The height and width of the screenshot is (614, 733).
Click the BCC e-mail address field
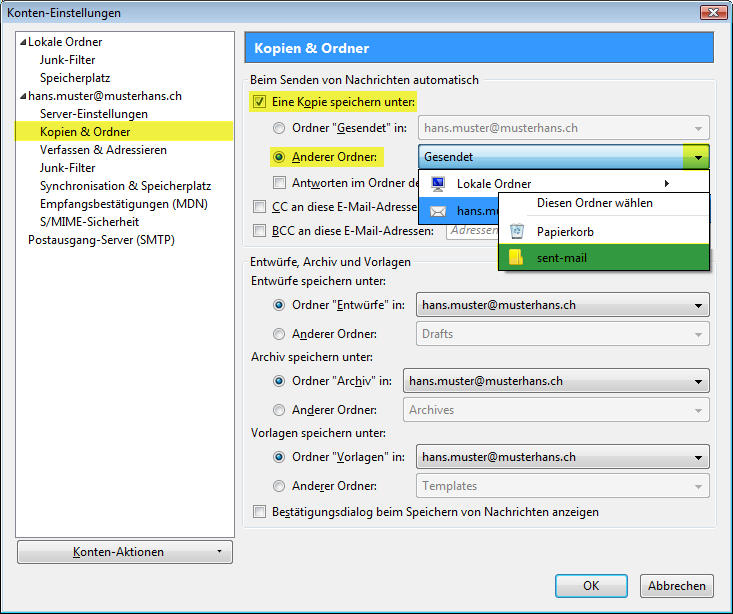click(470, 231)
